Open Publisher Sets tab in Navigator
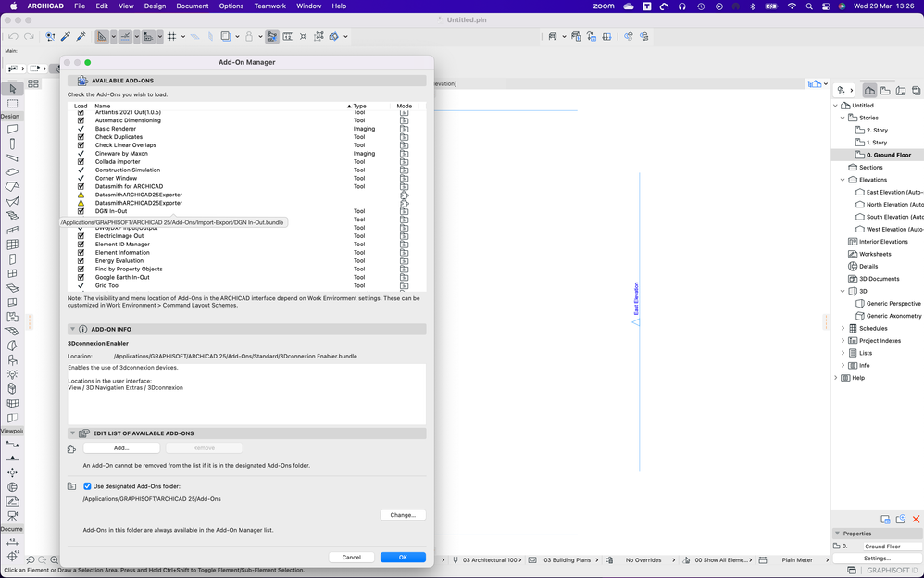This screenshot has height=578, width=924. point(916,90)
